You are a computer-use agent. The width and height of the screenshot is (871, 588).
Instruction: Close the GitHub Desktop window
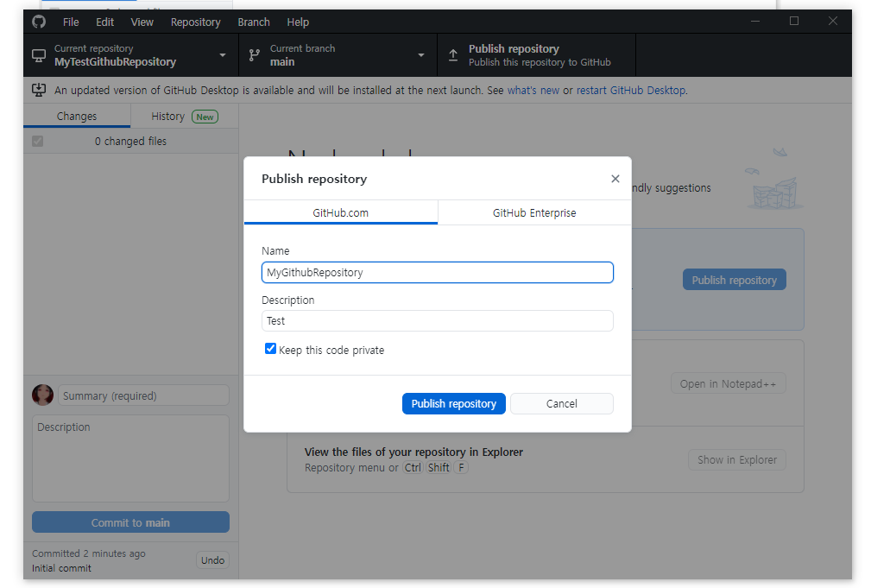(833, 21)
